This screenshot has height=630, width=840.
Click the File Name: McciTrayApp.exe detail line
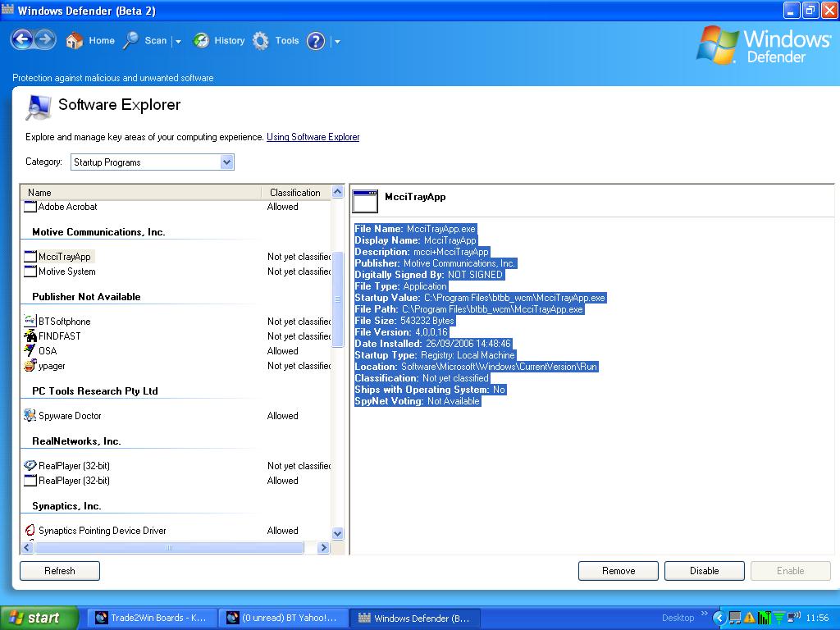click(415, 229)
